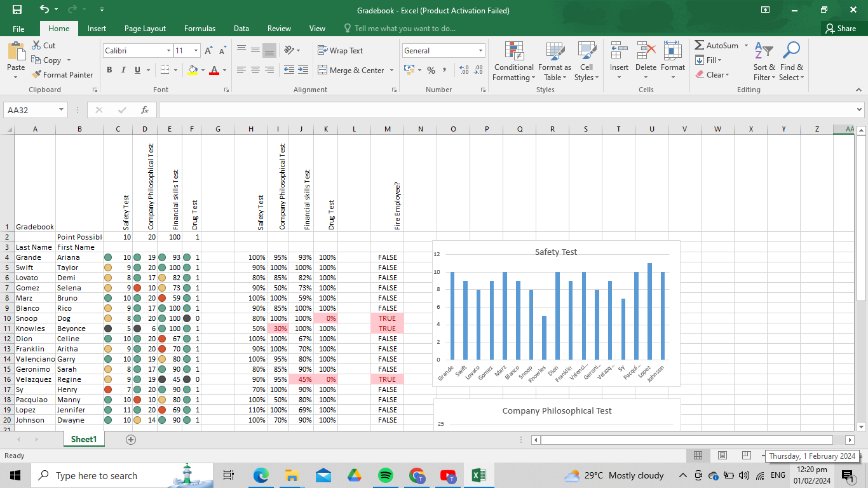Click the Font Color red swatch

tap(214, 70)
